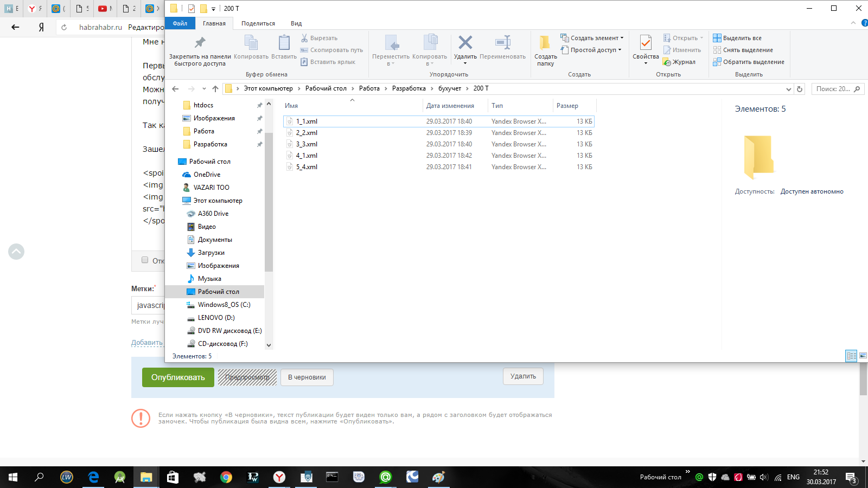Refresh the folder view
This screenshot has width=868, height=488.
pos(799,89)
